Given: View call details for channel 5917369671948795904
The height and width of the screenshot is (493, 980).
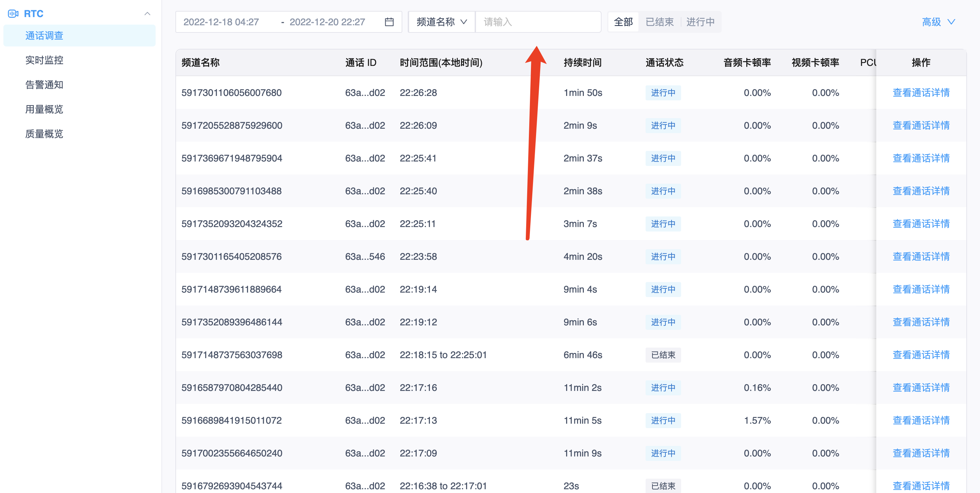Looking at the screenshot, I should pos(921,158).
